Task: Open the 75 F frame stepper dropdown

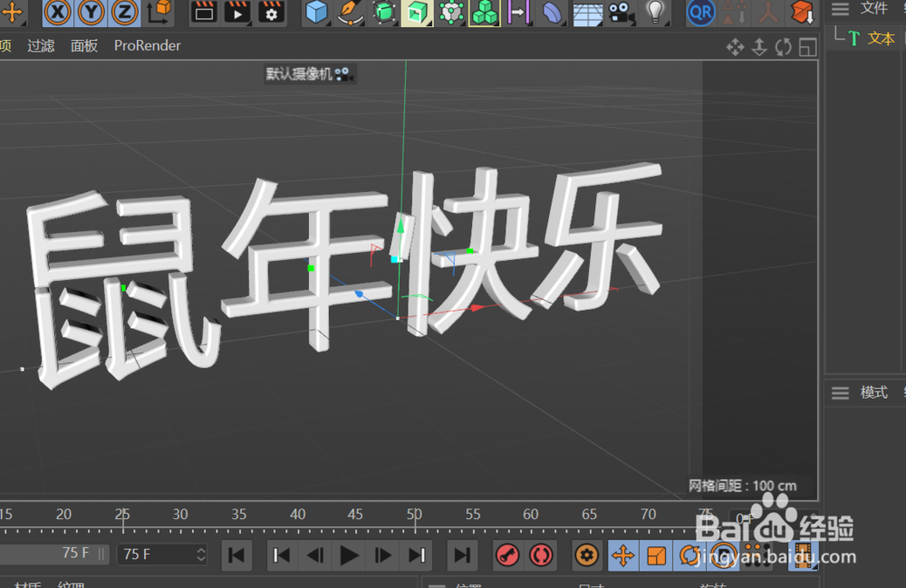Action: pos(204,554)
